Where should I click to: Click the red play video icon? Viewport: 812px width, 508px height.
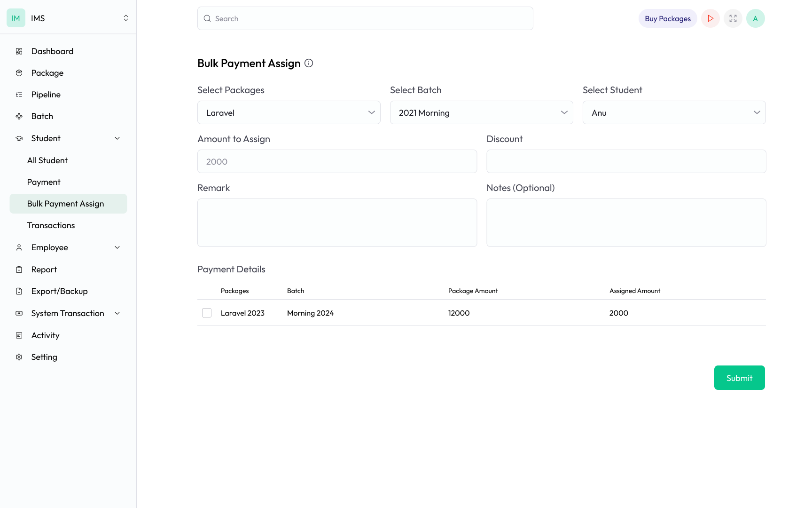point(710,18)
